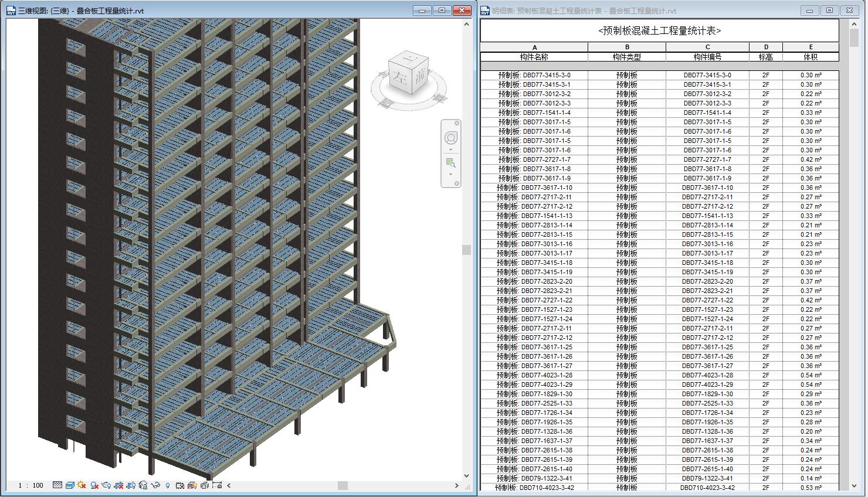Open Temporary Hide/Isolate glasses icon
The image size is (868, 497).
(155, 485)
